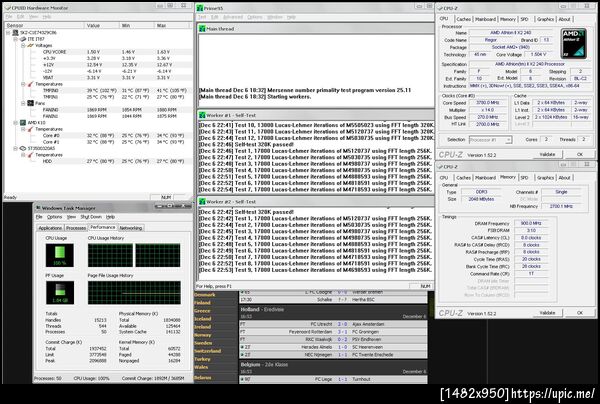Click OK in the upper CPU-Z window
The width and height of the screenshot is (600, 404).
click(580, 154)
